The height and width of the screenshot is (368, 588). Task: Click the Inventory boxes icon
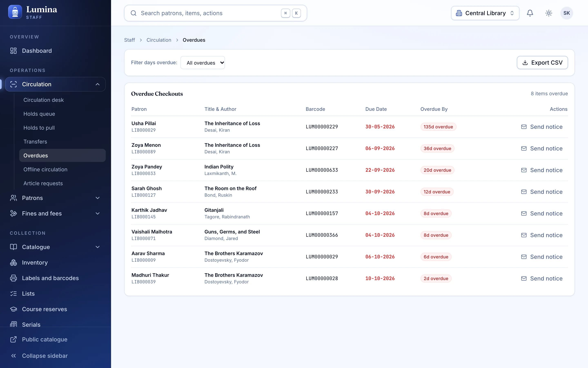point(13,262)
